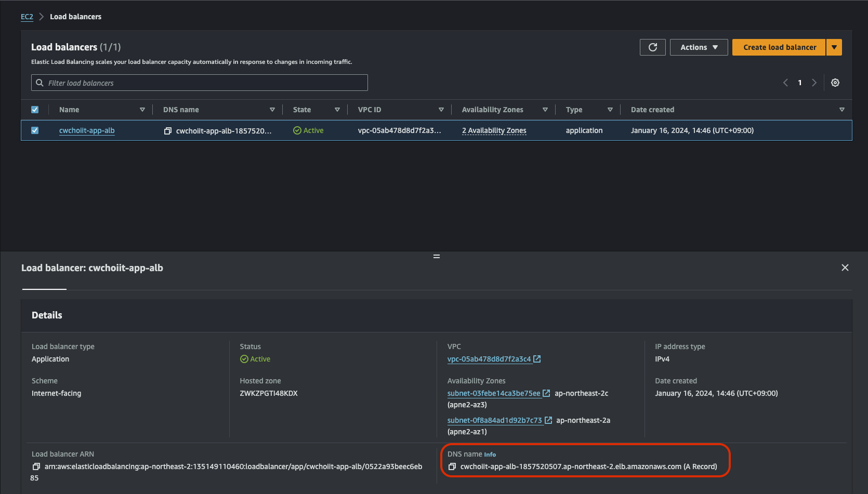
Task: Sort by Availability Zones column arrow
Action: [x=545, y=110]
